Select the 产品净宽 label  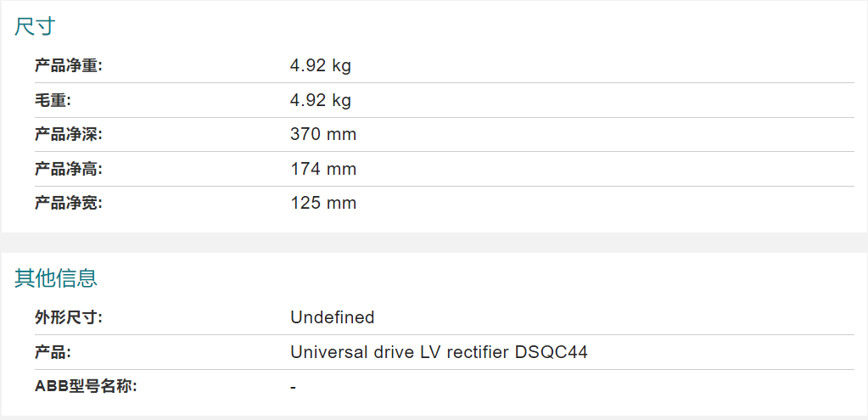(70, 203)
